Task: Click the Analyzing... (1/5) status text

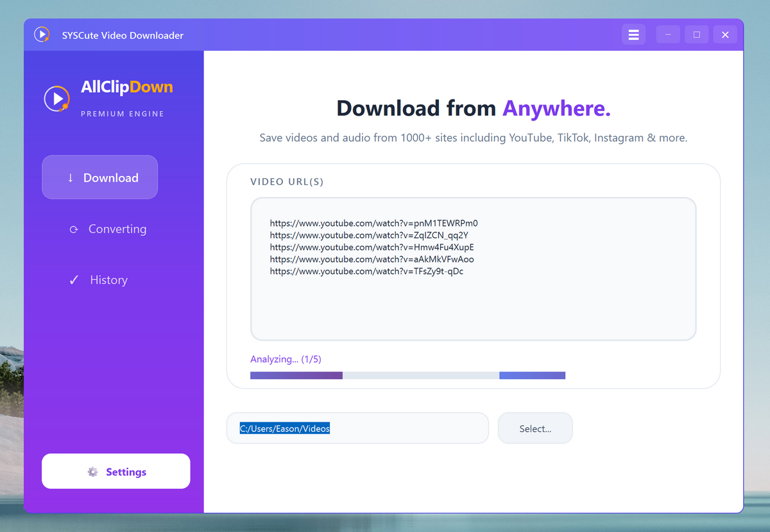Action: pyautogui.click(x=286, y=359)
